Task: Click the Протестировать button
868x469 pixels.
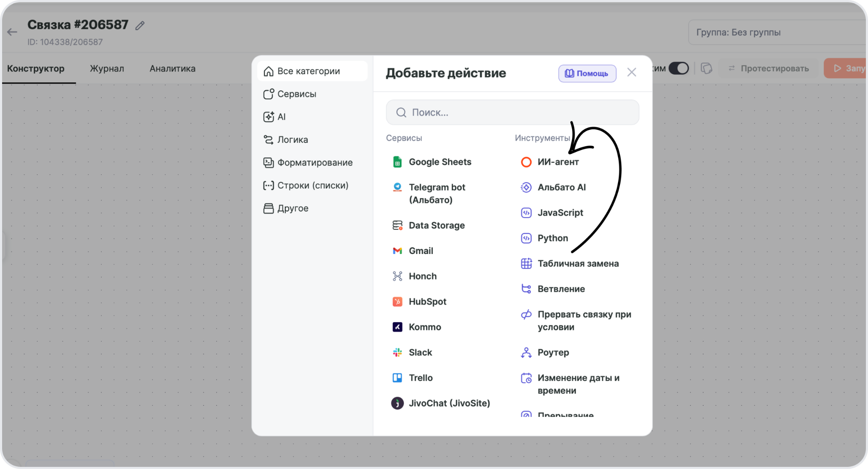Action: coord(768,68)
